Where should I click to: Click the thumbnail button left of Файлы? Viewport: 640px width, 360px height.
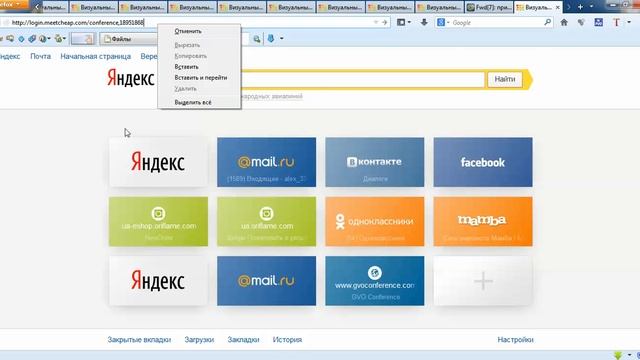(83, 39)
